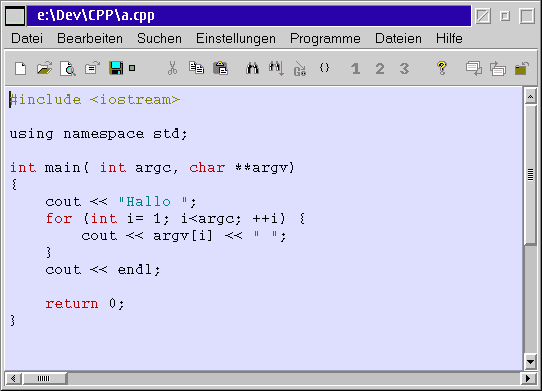Select toolbar number 3 button
Screen dimensions: 542x391
(404, 68)
